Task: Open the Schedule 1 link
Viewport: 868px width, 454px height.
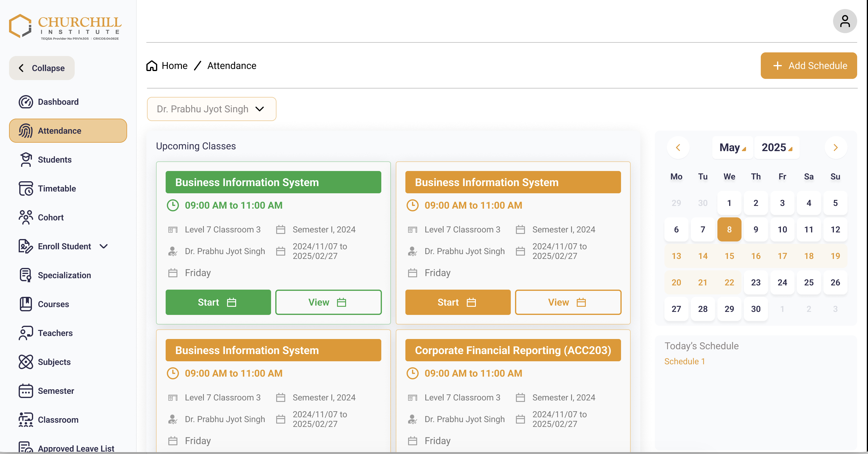Action: (x=684, y=361)
